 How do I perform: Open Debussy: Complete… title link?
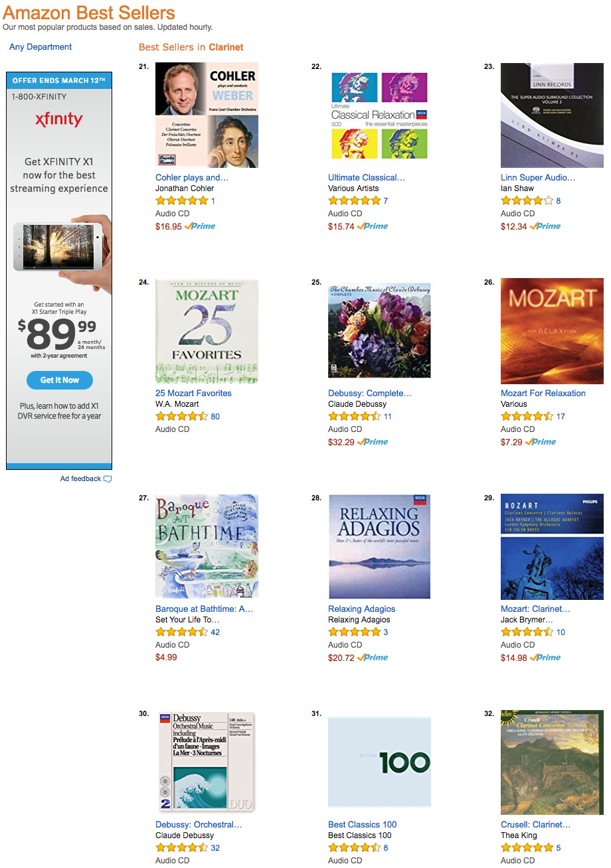(370, 394)
